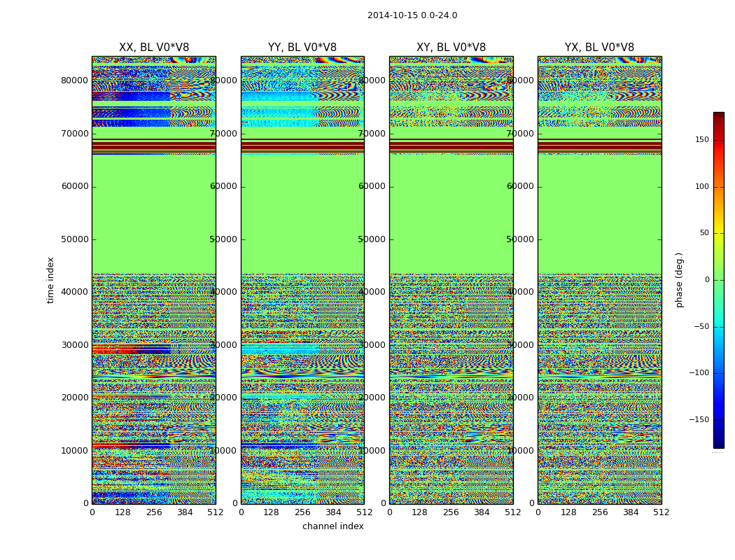Viewport: 735px width, 560px height.
Task: Select the "YY, BL V0*V8" subplot title
Action: (302, 48)
